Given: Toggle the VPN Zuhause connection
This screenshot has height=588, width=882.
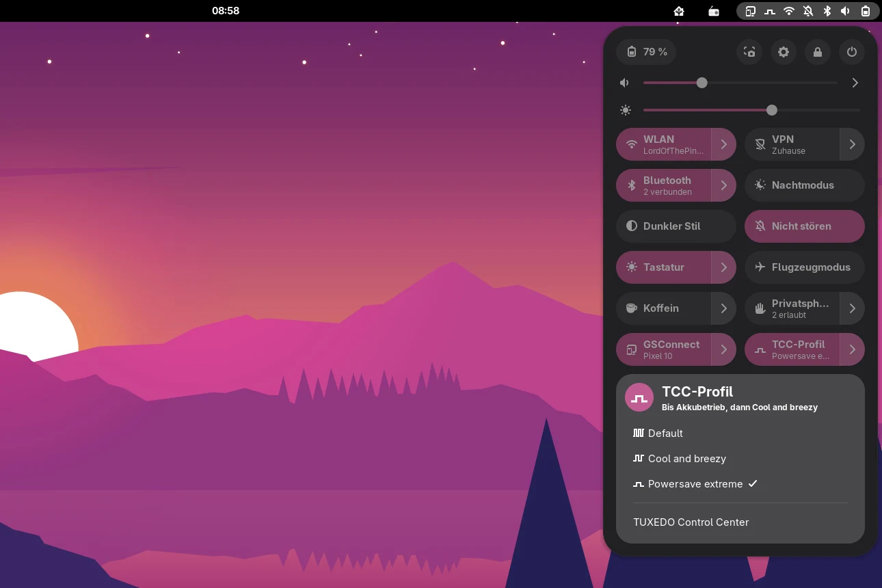Looking at the screenshot, I should click(792, 144).
